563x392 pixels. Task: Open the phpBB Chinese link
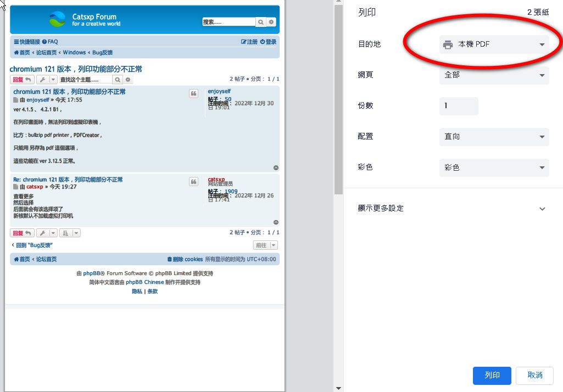point(144,282)
